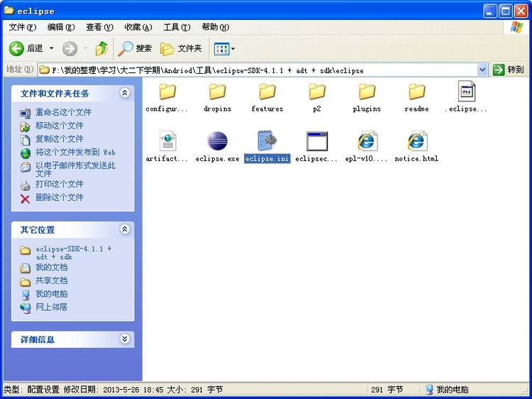Click the address bar path field
The width and height of the screenshot is (532, 399).
pos(255,70)
